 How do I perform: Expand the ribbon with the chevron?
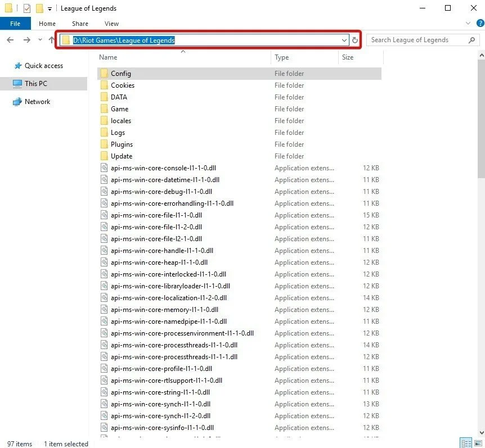[468, 23]
